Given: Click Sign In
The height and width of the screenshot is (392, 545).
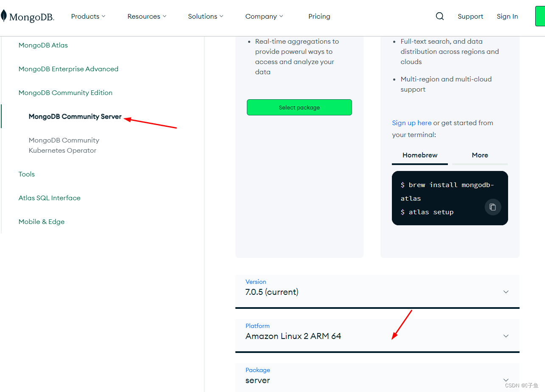Looking at the screenshot, I should point(507,16).
